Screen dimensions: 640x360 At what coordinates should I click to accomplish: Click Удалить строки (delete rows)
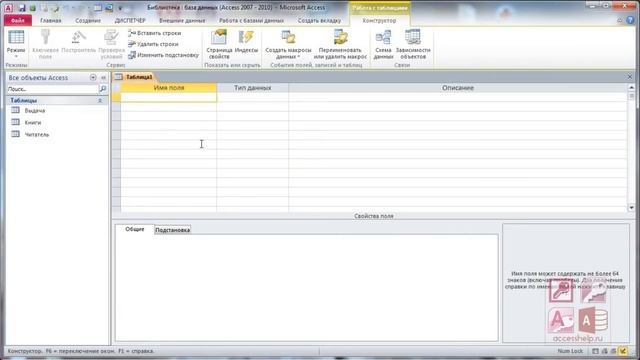click(x=153, y=44)
